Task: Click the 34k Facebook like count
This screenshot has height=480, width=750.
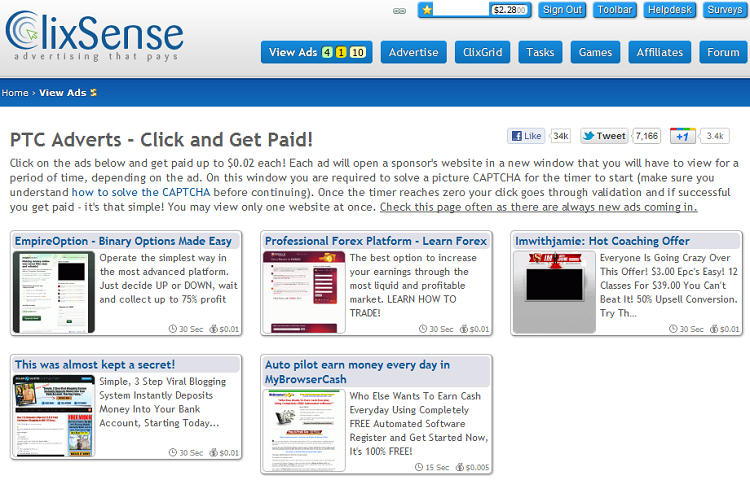Action: (x=561, y=136)
